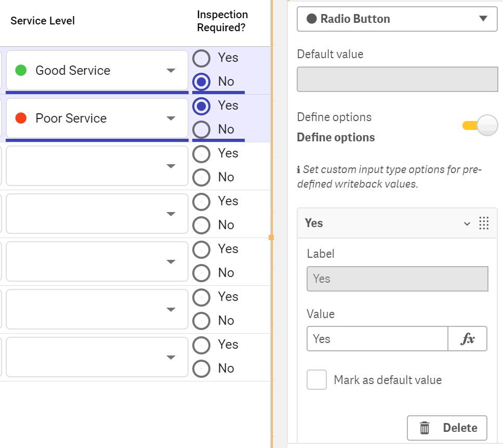This screenshot has height=448, width=503.
Task: Delete the Yes option
Action: point(447,428)
